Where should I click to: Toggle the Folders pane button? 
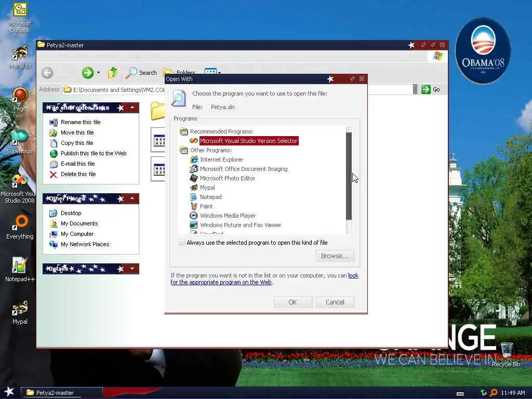[x=179, y=72]
